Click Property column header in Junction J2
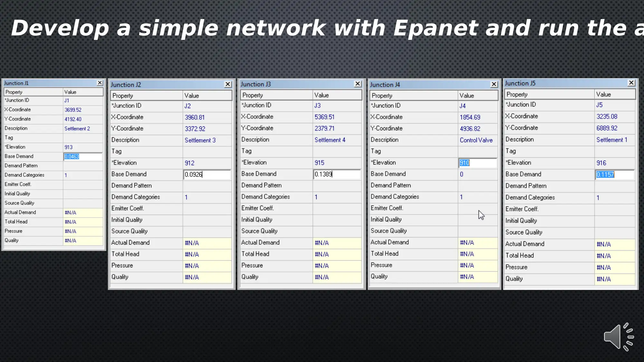Image resolution: width=644 pixels, height=362 pixels. click(x=147, y=96)
